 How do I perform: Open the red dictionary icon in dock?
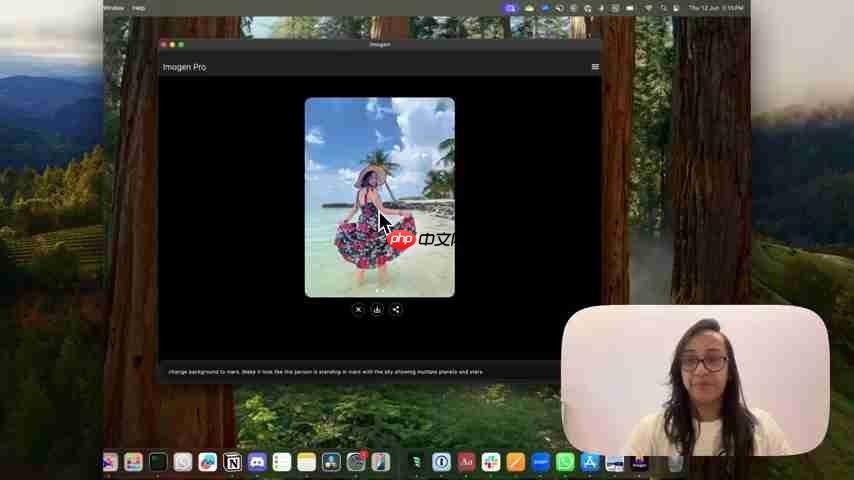tap(466, 463)
